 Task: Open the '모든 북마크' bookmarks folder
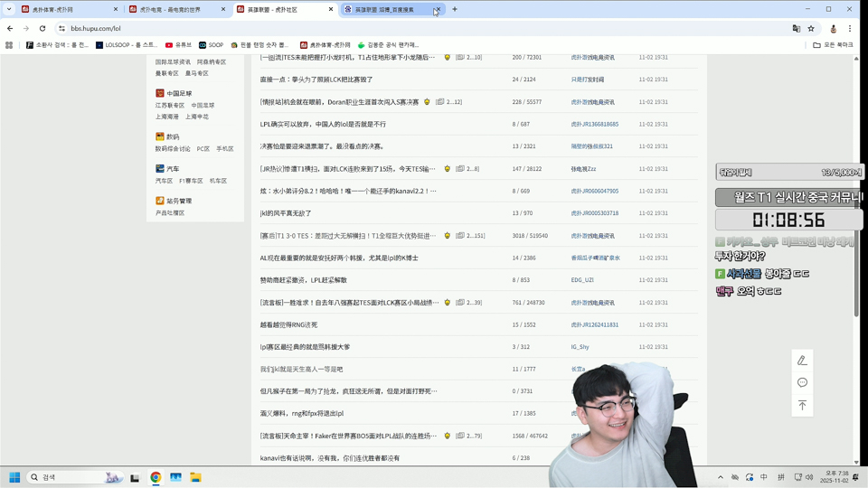click(833, 44)
